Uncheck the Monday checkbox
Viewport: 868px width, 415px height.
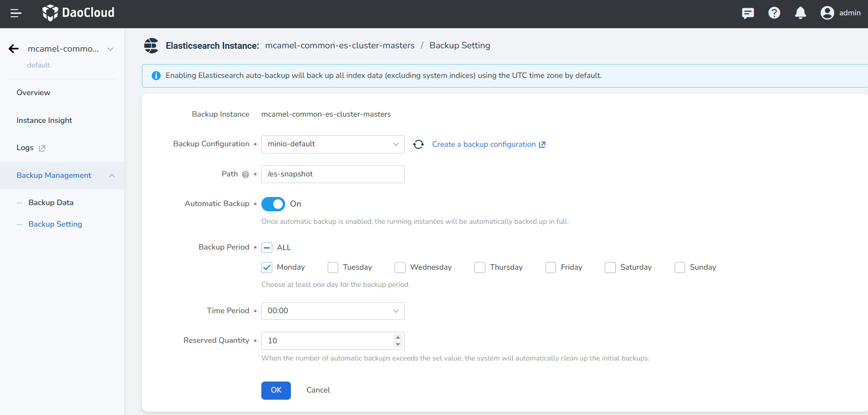click(267, 268)
